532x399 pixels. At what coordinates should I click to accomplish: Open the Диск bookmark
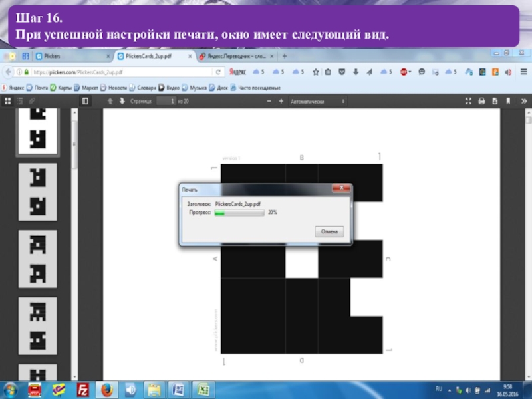(219, 88)
